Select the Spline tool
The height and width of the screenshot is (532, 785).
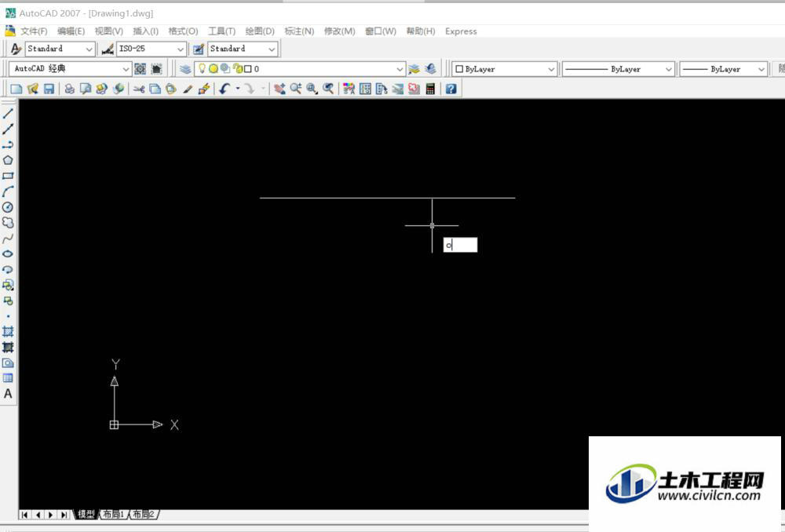point(8,239)
